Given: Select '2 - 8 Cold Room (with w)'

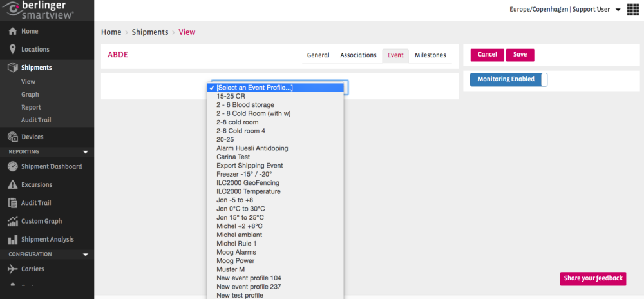Looking at the screenshot, I should (275, 113).
